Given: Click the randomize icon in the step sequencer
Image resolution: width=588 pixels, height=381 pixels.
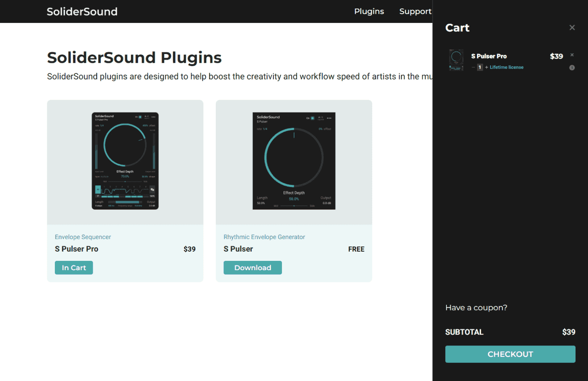Looking at the screenshot, I should click(x=152, y=189).
